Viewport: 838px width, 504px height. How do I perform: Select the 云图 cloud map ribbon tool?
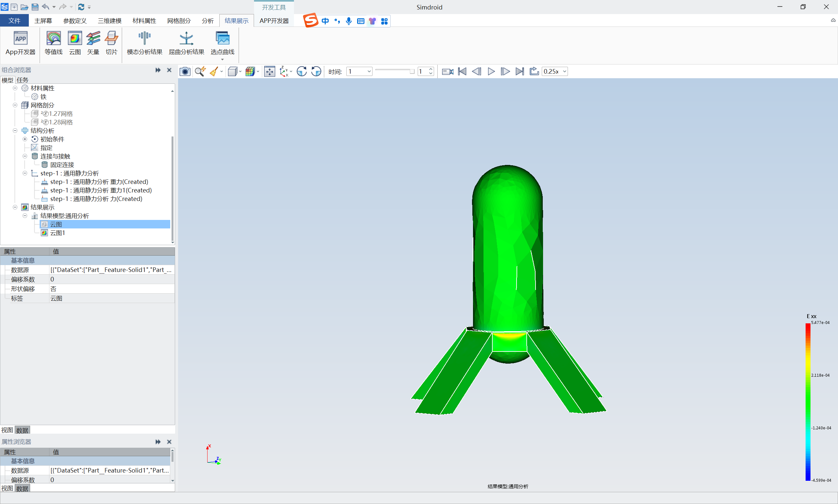pyautogui.click(x=75, y=43)
